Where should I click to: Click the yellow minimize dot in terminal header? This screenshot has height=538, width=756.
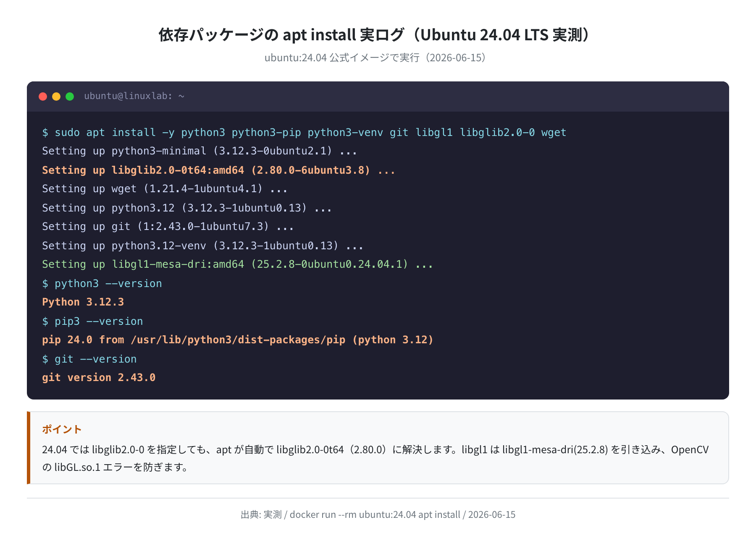56,97
